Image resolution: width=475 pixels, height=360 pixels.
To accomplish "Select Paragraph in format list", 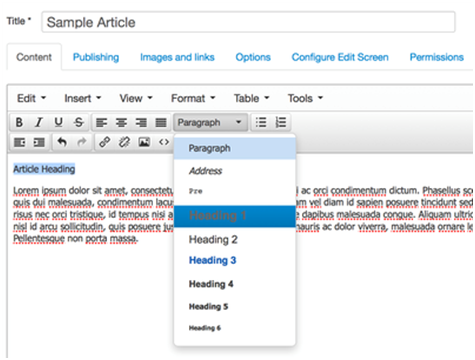I will 235,148.
